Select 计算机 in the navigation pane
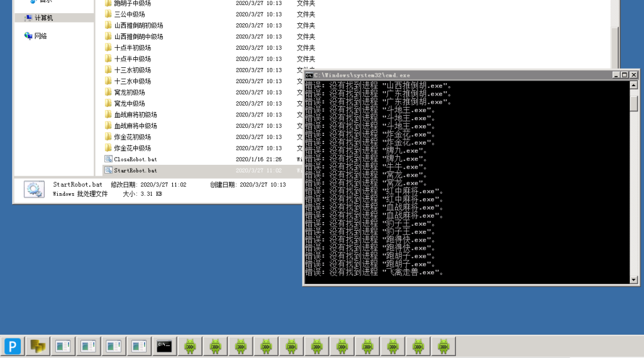The height and width of the screenshot is (358, 644). 43,18
